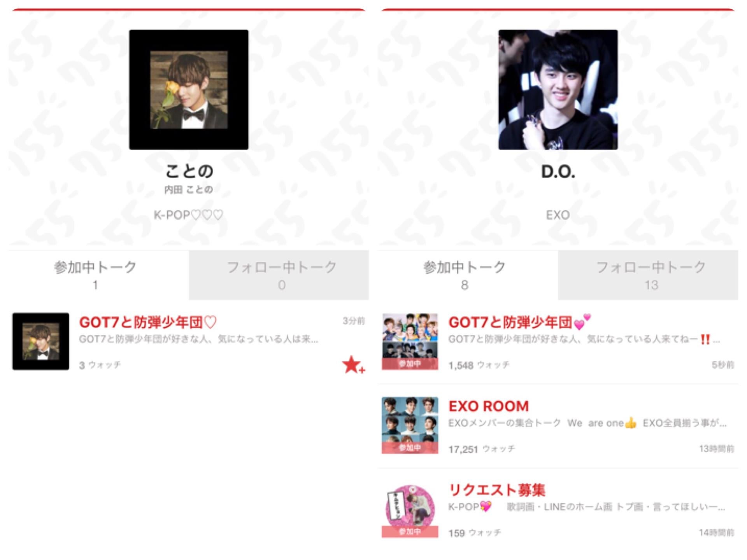Tap EXO ROOM member collage thumbnail
The height and width of the screenshot is (560, 747).
pyautogui.click(x=410, y=425)
